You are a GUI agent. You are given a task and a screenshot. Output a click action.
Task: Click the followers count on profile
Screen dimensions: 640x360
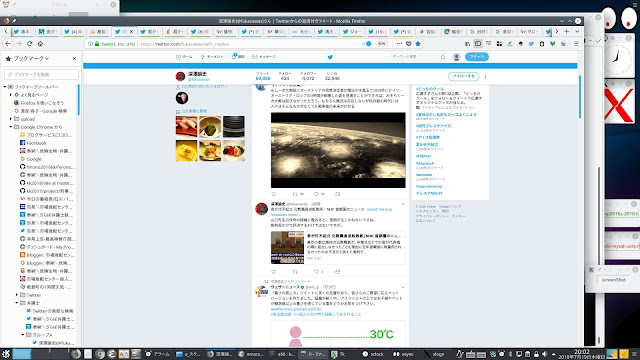[x=308, y=76]
